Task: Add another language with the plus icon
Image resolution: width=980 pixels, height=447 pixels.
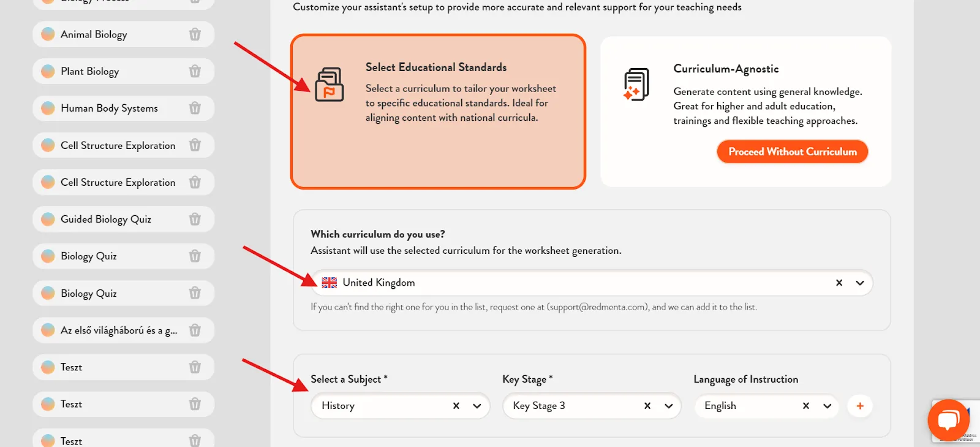Action: 860,406
